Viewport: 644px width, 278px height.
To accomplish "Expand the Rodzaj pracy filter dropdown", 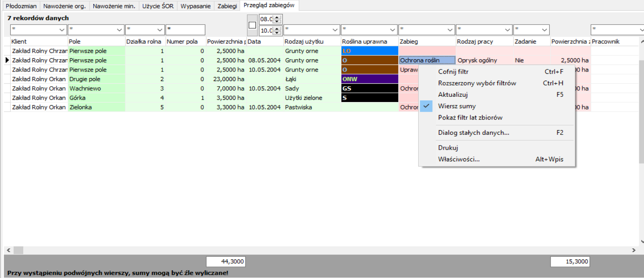I will point(508,30).
